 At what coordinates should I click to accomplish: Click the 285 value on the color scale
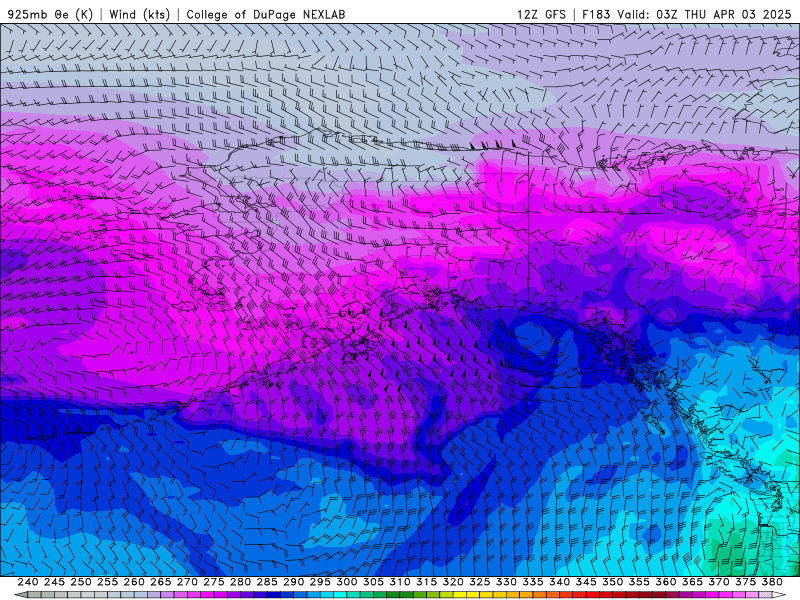tap(267, 582)
